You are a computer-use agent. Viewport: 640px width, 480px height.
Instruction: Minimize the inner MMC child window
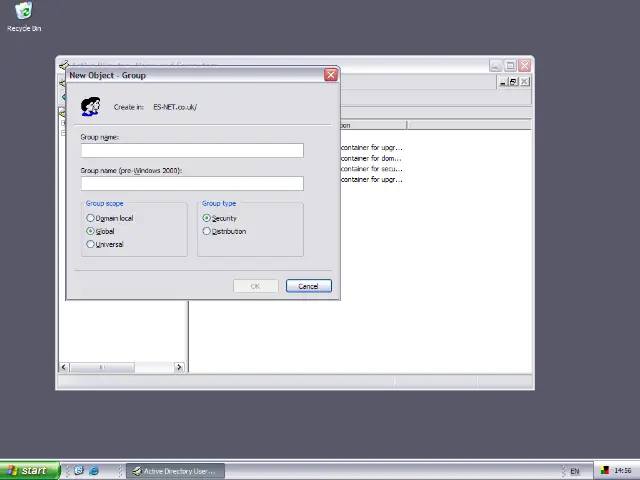(503, 82)
